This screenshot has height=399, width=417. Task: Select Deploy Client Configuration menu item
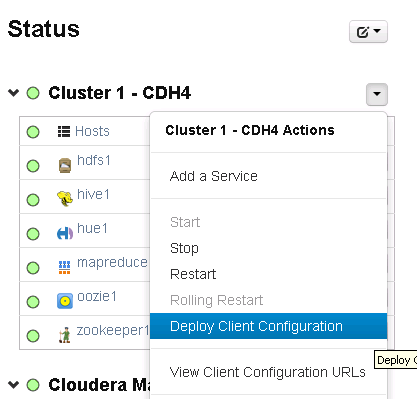click(x=268, y=326)
